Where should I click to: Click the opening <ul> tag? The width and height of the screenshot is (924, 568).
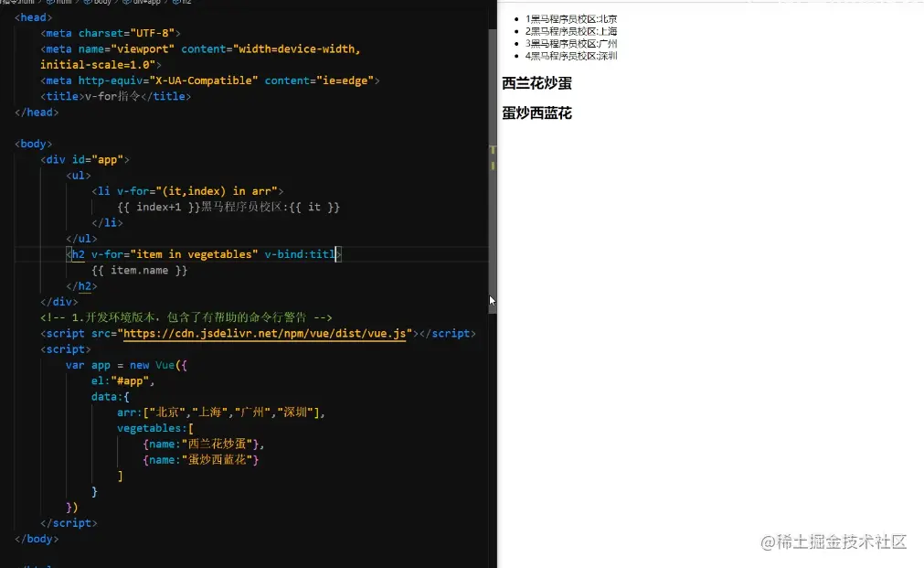click(79, 176)
